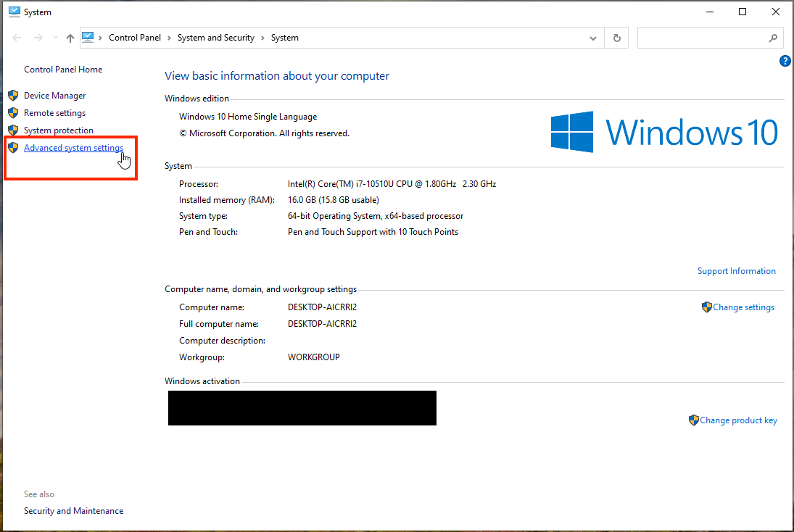This screenshot has height=532, width=794.
Task: Open Support Information link
Action: point(736,271)
